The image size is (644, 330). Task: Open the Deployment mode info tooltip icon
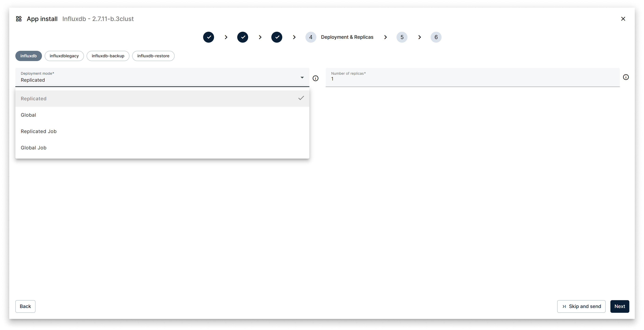(x=315, y=78)
